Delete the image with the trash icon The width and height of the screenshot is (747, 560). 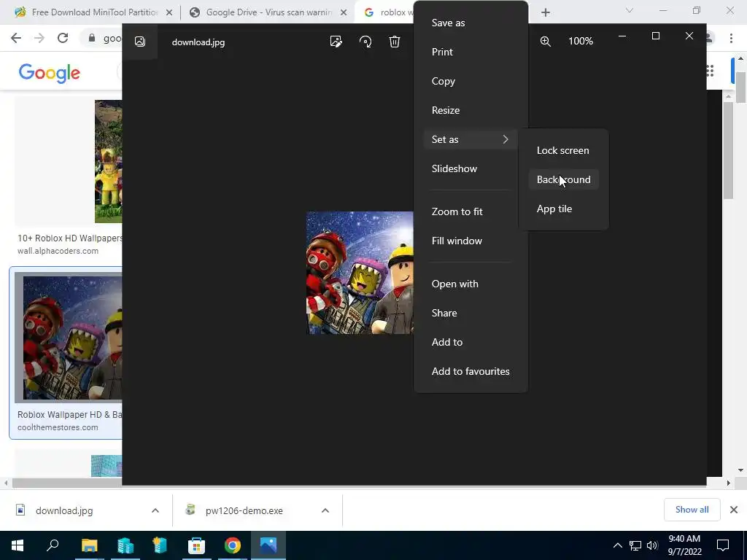pos(395,42)
